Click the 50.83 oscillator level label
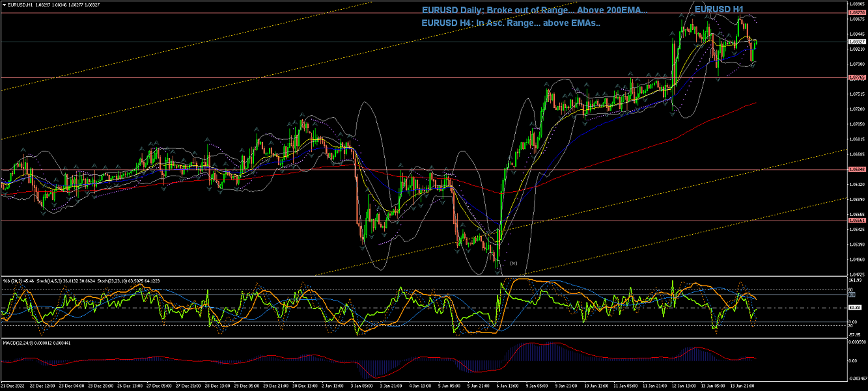The image size is (868, 391). coord(854,307)
